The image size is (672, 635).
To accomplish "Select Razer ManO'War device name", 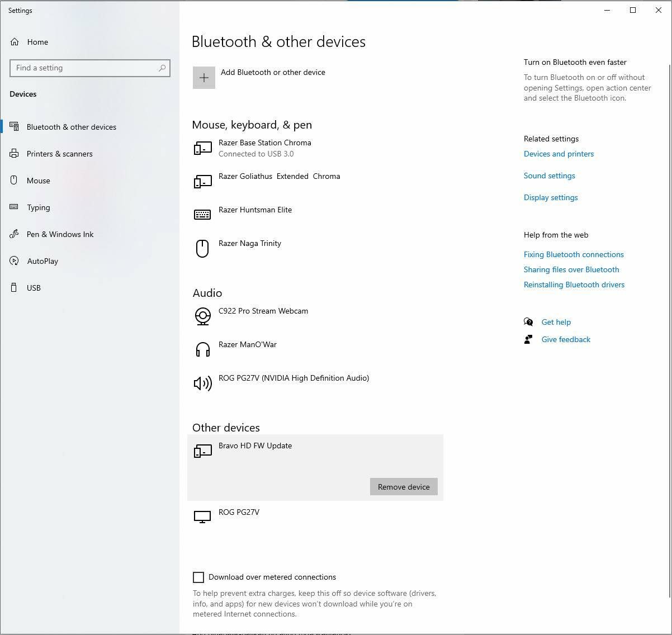I will (248, 344).
